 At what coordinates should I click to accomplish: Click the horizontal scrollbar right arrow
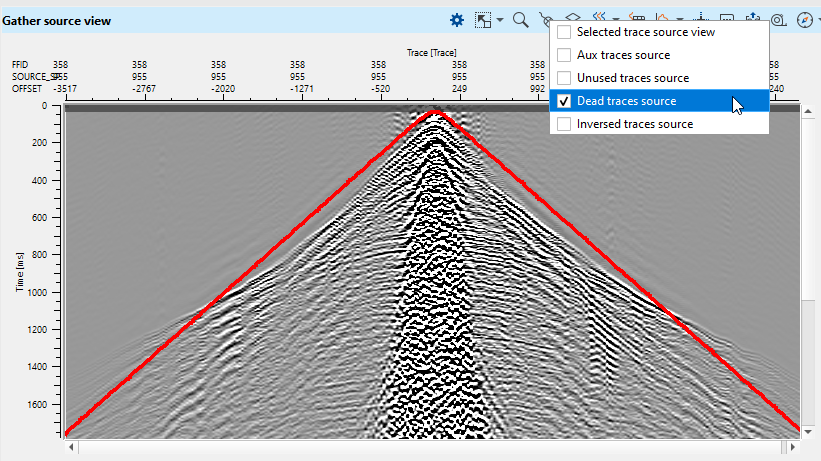tap(794, 446)
